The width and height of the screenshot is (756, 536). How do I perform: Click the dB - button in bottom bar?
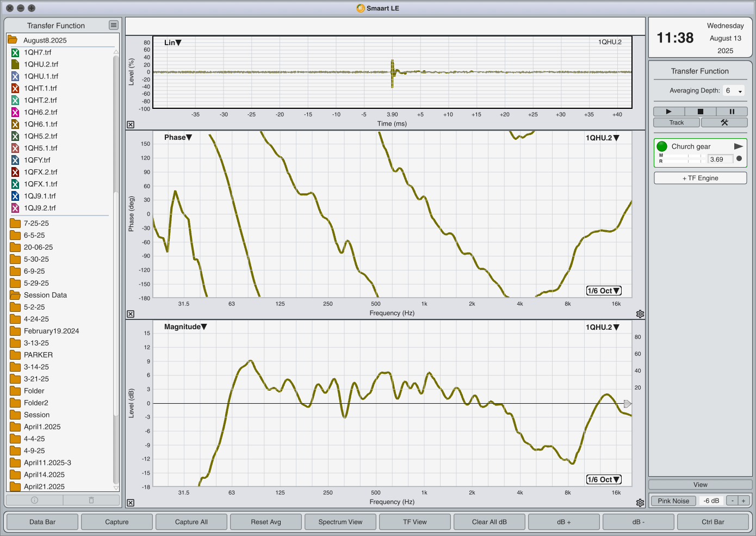click(x=639, y=522)
